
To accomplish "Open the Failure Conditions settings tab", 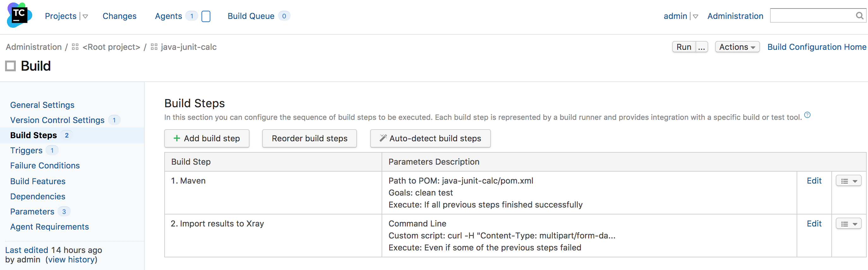I will tap(45, 165).
